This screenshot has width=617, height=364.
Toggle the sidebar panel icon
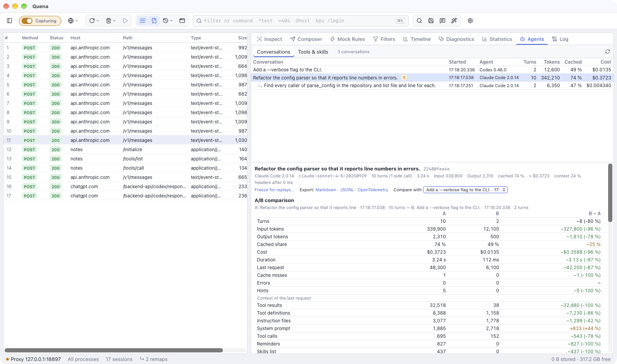[x=10, y=21]
